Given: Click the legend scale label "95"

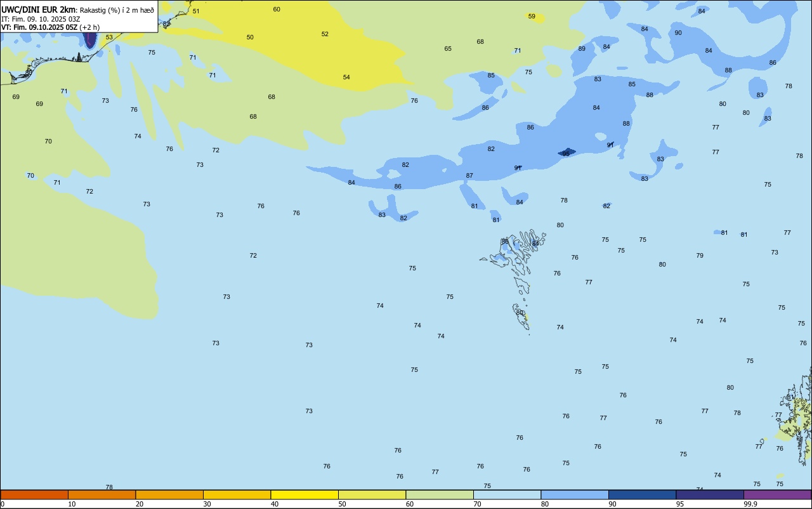Looking at the screenshot, I should click(681, 504).
